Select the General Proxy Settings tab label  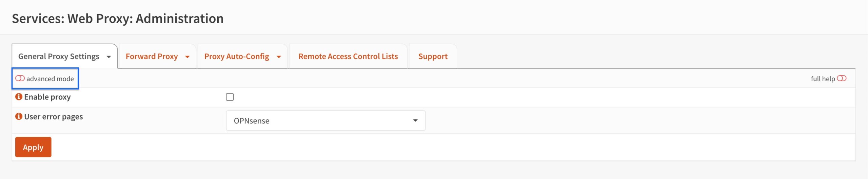coord(59,56)
